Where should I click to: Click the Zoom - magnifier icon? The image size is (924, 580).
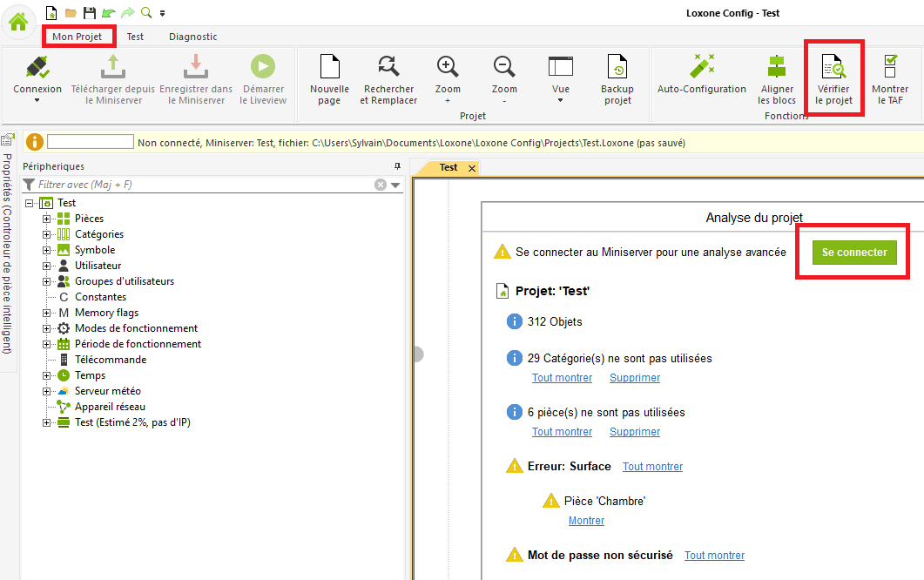[x=503, y=67]
